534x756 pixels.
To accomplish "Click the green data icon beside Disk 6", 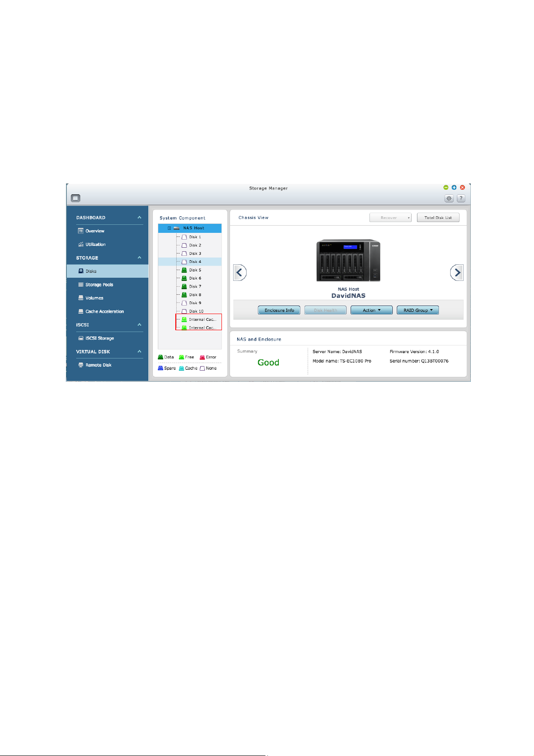I will tap(184, 278).
